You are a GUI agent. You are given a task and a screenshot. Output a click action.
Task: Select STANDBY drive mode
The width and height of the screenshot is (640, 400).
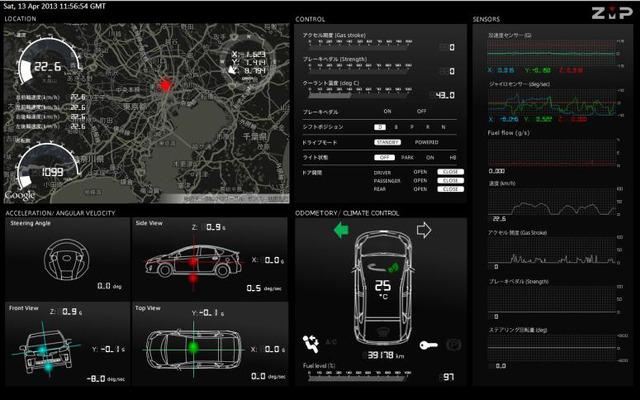387,142
